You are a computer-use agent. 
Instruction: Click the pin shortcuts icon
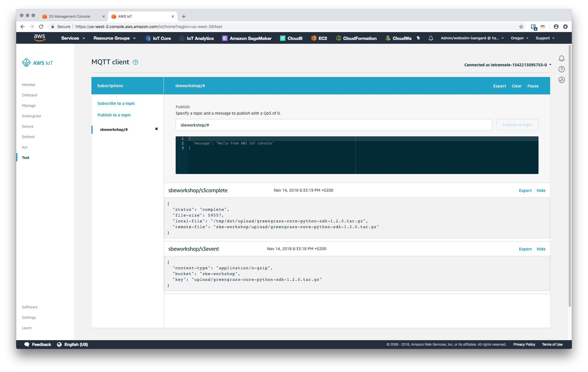click(418, 38)
